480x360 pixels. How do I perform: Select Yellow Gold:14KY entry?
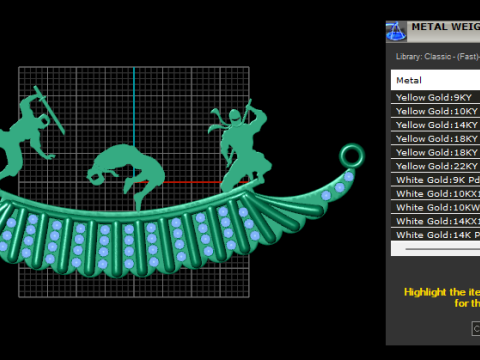tap(435, 125)
